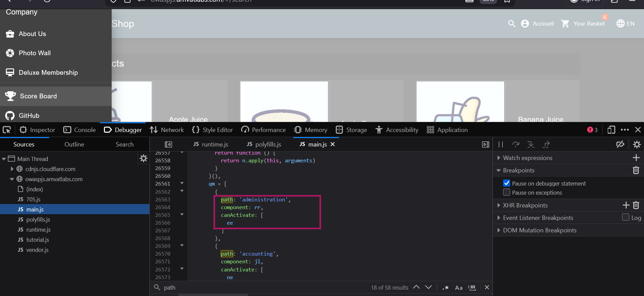Open debugger settings gear icon
Screen dimensions: 644x296
tap(637, 144)
